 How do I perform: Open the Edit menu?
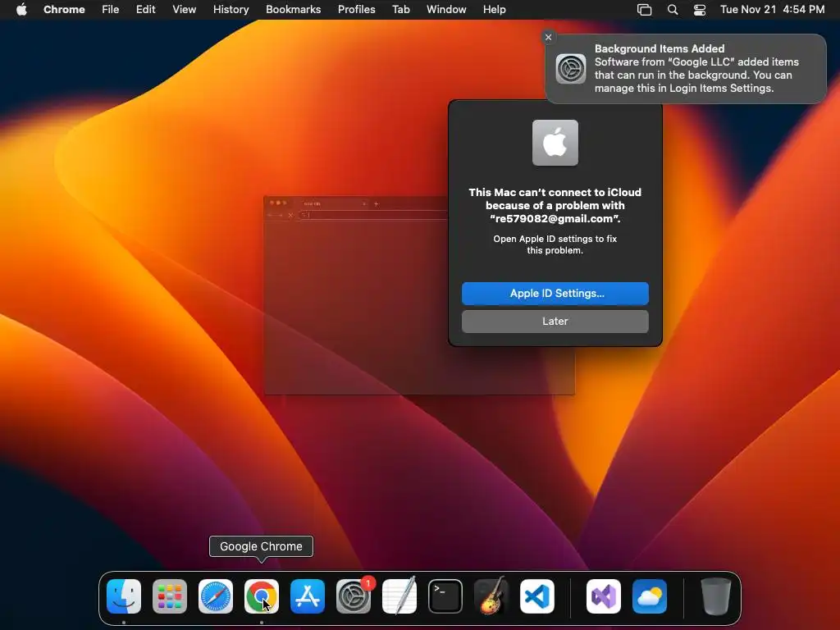146,10
